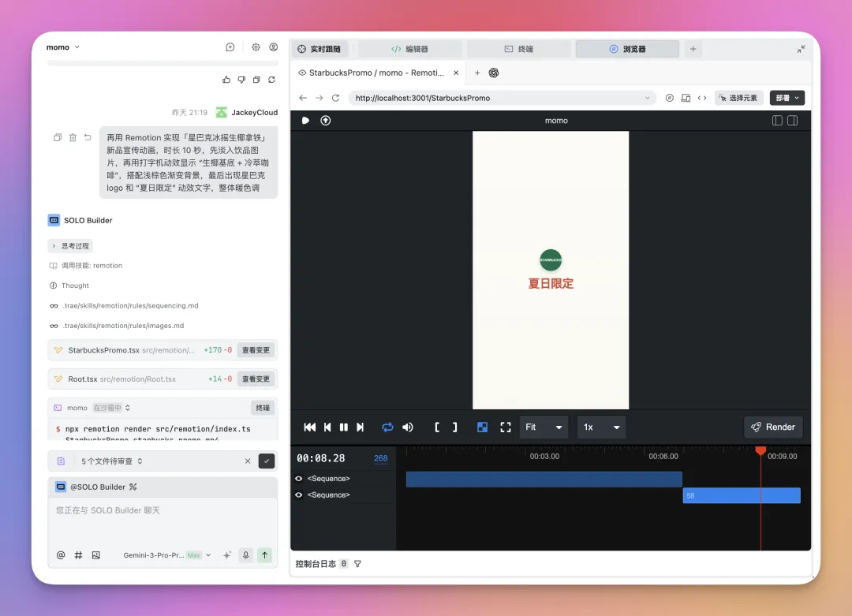The image size is (852, 616).
Task: Toggle device preview icon in browser toolbar
Action: click(686, 98)
